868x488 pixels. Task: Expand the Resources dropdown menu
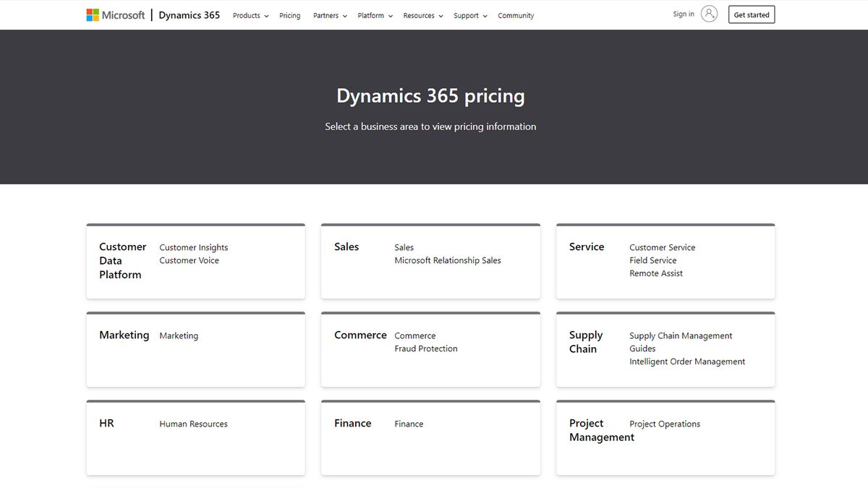point(423,16)
